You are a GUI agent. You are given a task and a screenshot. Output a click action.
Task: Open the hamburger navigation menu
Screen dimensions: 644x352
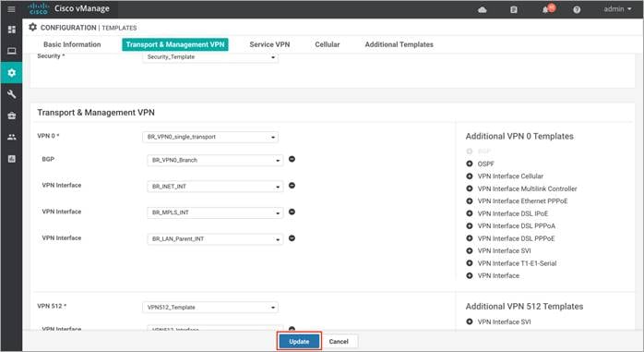pyautogui.click(x=11, y=9)
